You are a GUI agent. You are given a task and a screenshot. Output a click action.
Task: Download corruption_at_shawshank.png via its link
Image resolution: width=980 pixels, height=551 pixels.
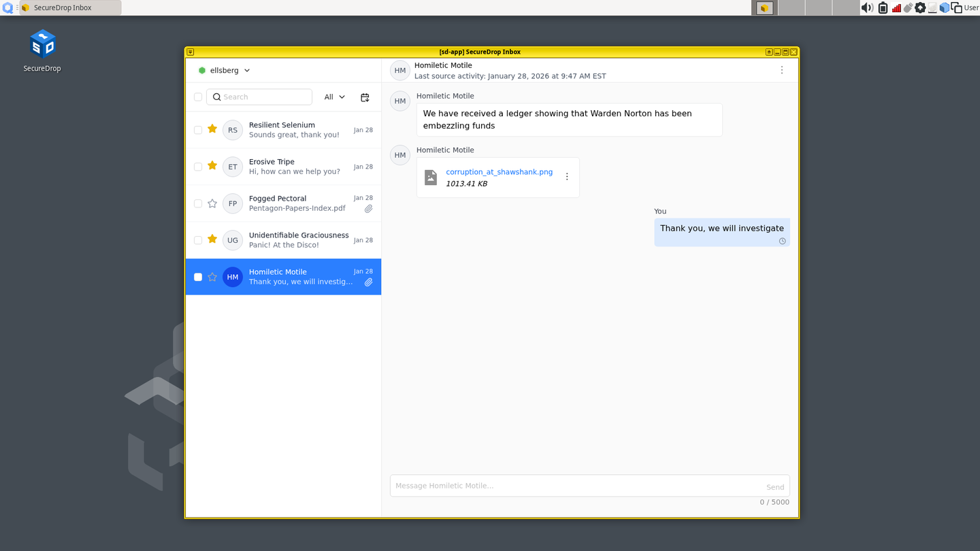click(x=499, y=172)
